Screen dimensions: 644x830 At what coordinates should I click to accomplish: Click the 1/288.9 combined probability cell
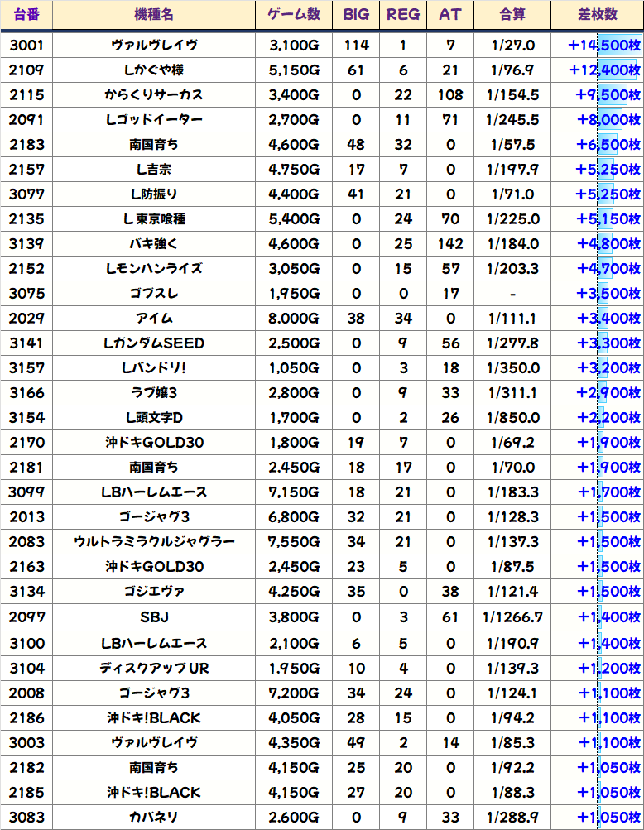coord(512,818)
